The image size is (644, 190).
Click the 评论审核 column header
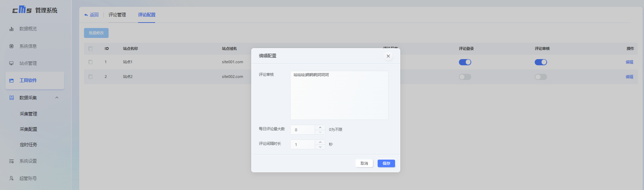(542, 49)
